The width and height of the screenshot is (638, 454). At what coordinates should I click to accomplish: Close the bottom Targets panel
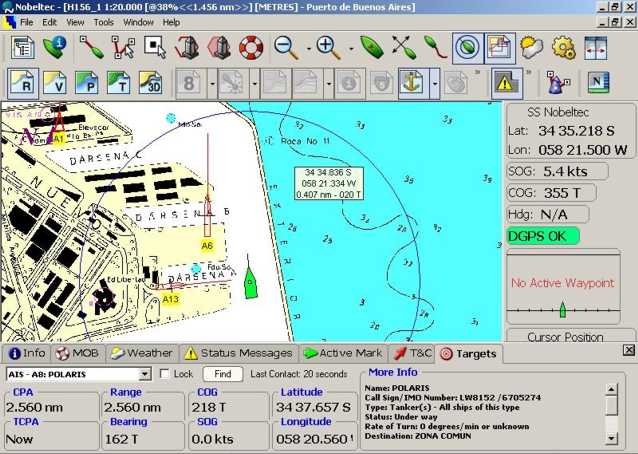click(629, 350)
